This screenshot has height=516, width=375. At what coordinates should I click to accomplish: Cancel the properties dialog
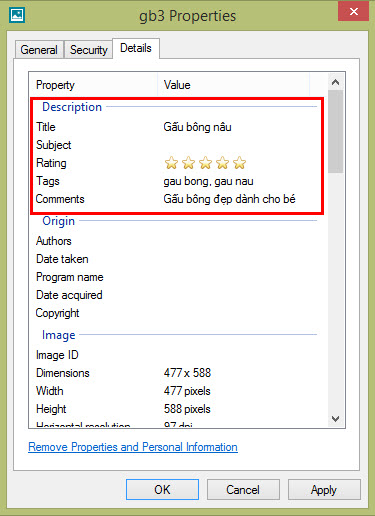tap(243, 490)
